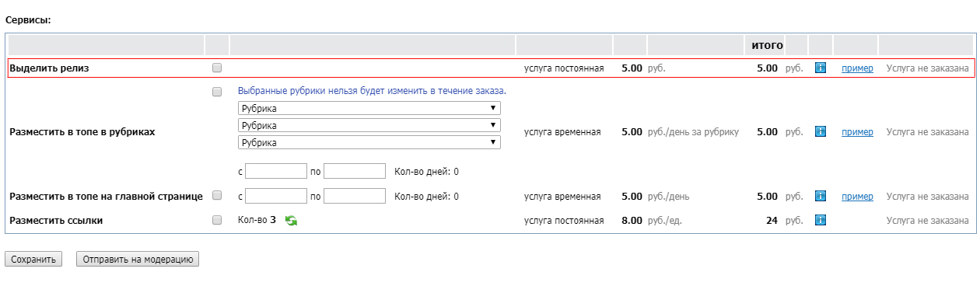Click the Выделить релиз service label
The width and height of the screenshot is (980, 286).
49,68
